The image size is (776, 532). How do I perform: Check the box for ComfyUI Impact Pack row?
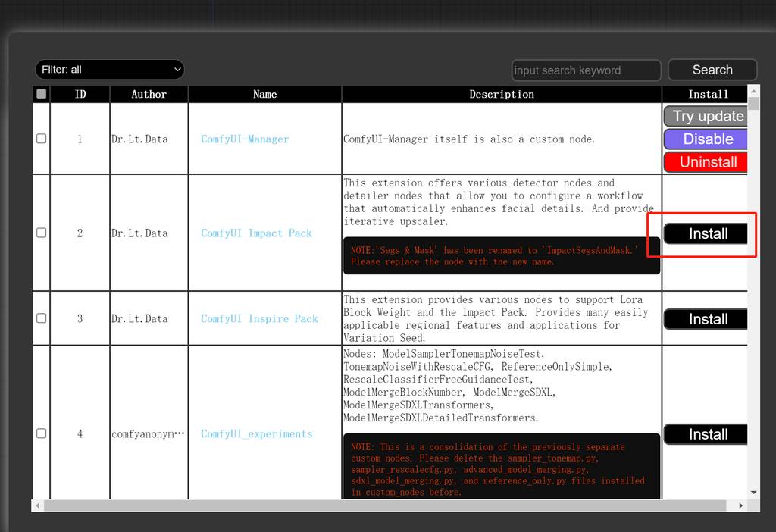[42, 233]
